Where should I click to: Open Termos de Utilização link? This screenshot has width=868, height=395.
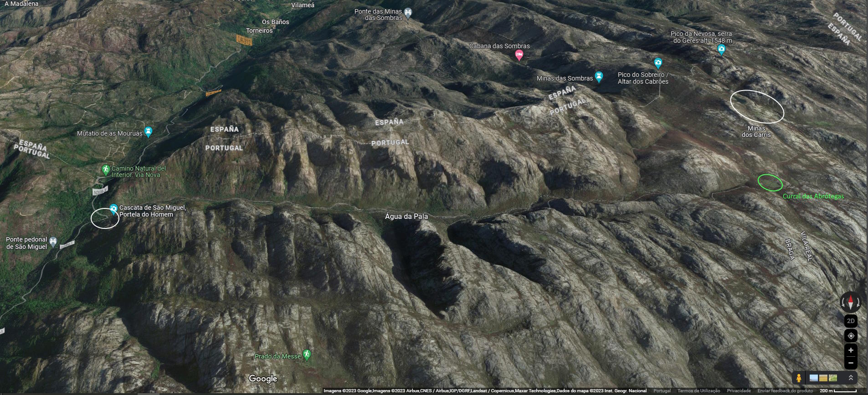pyautogui.click(x=699, y=391)
